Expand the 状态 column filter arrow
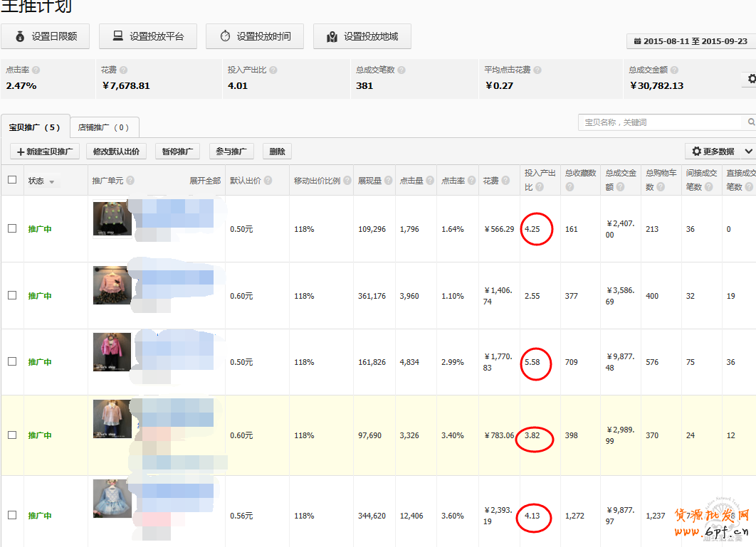This screenshot has width=756, height=547. (x=51, y=182)
